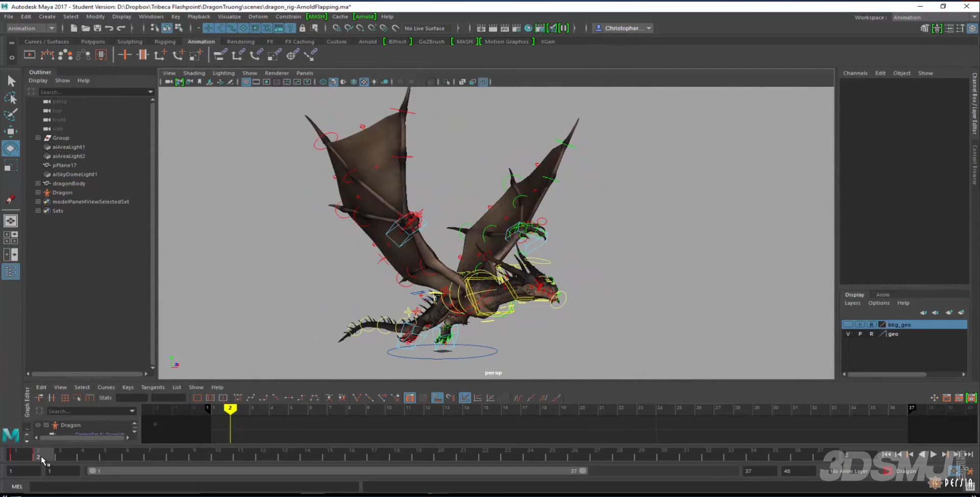Click No Live Surface field

427,28
